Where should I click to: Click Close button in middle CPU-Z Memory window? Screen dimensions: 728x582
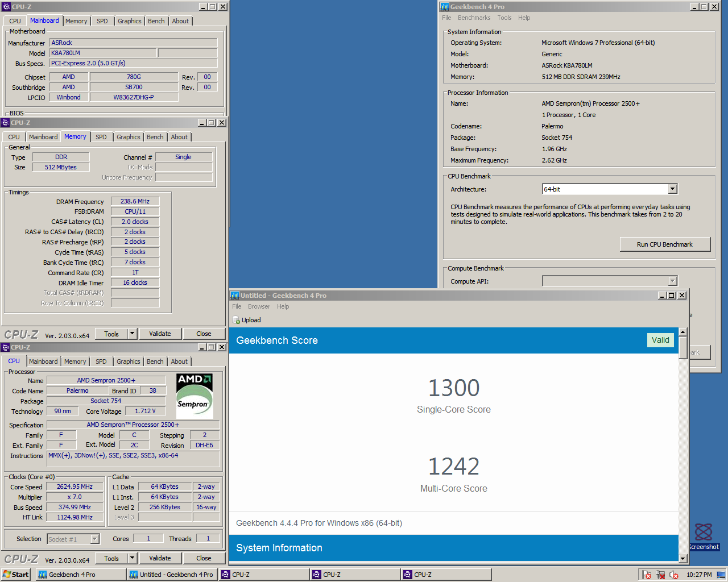pyautogui.click(x=204, y=334)
